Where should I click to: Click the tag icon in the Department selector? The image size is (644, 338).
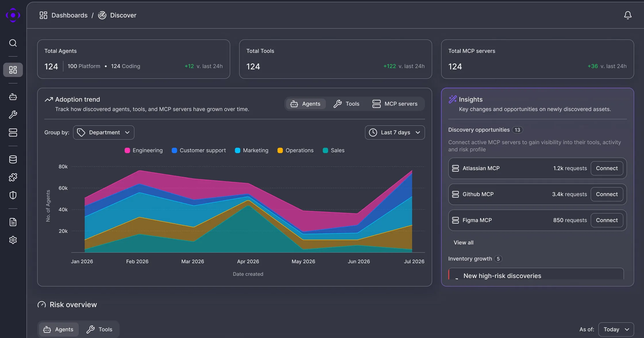(81, 133)
